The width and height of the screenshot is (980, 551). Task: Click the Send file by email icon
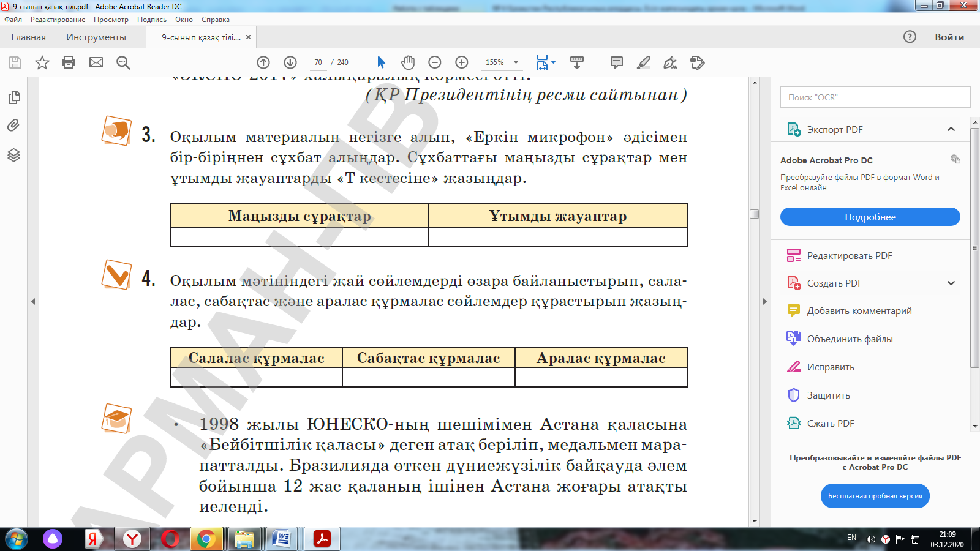tap(96, 62)
